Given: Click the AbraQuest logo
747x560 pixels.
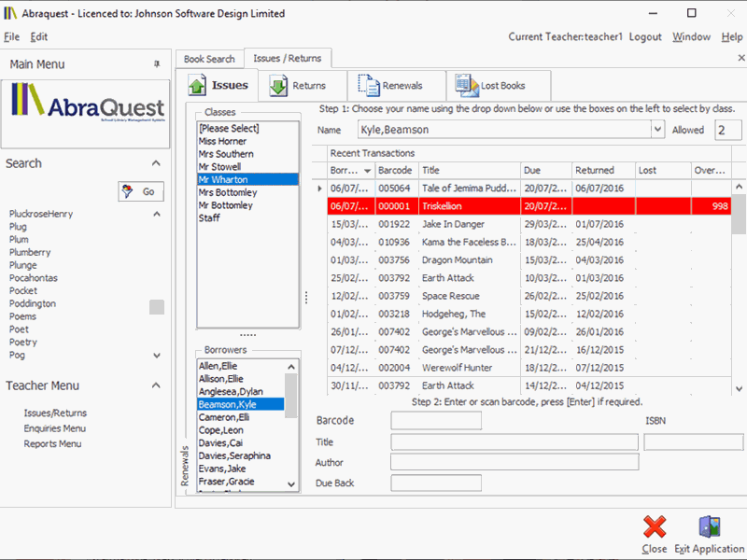Looking at the screenshot, I should 88,112.
